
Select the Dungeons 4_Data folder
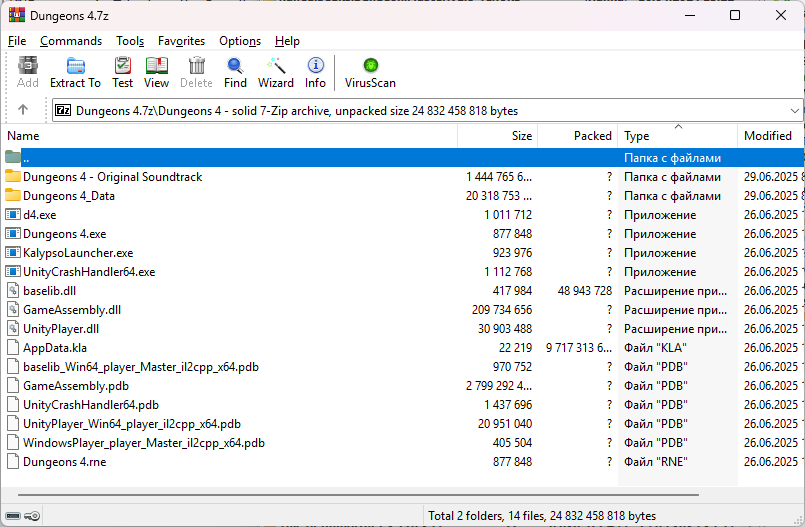coord(68,196)
